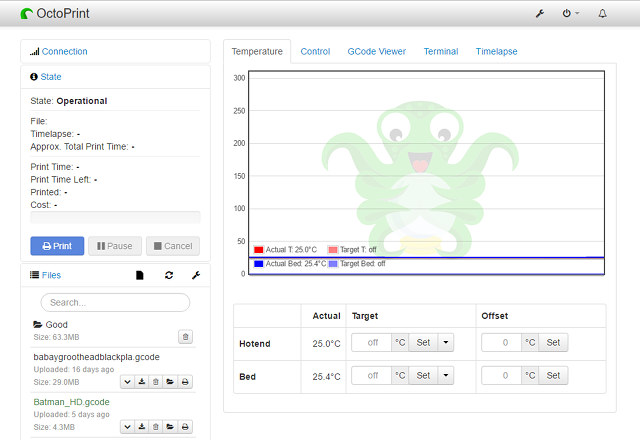Image resolution: width=640 pixels, height=440 pixels.
Task: Open the Timelapse tab
Action: [x=496, y=51]
